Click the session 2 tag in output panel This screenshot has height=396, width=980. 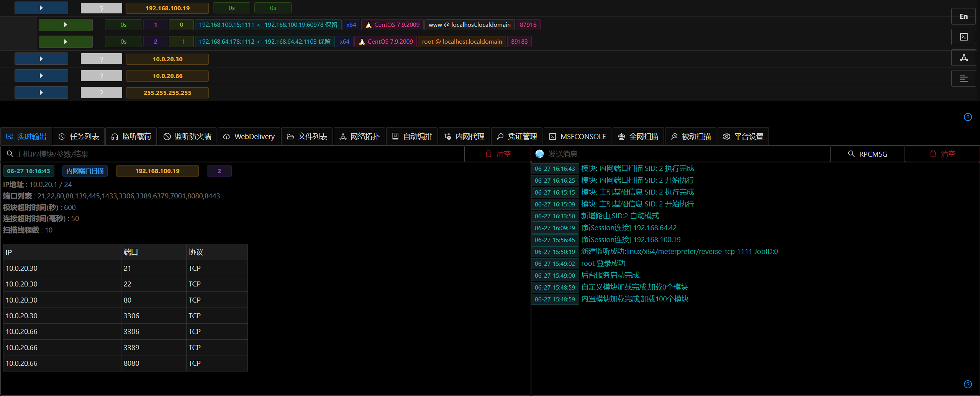pos(219,171)
